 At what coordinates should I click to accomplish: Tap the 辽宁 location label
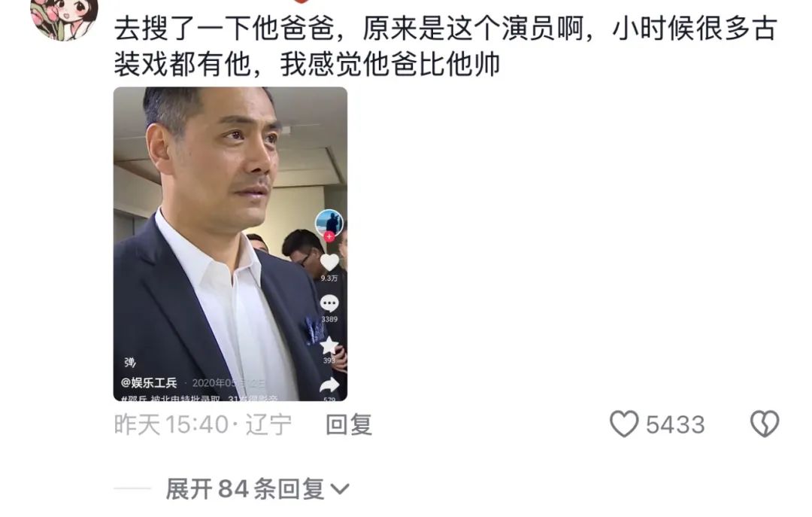(268, 424)
